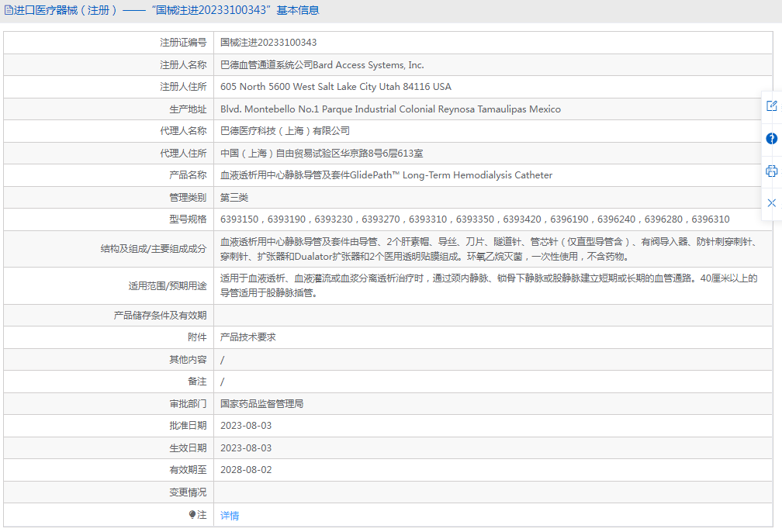Click the print icon in side panel
This screenshot has width=782, height=532.
click(x=771, y=171)
